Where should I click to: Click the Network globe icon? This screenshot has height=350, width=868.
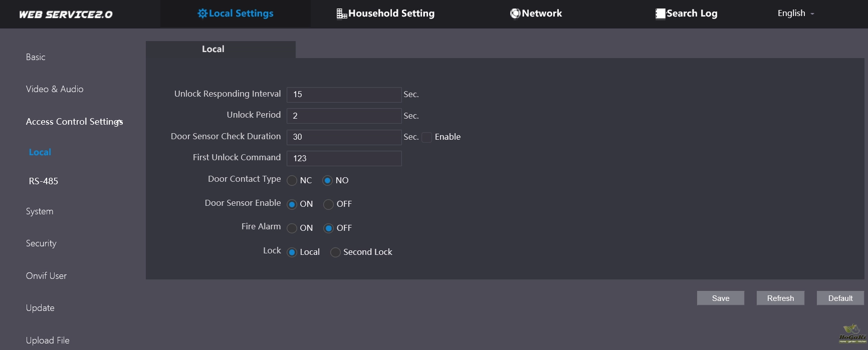pyautogui.click(x=515, y=14)
